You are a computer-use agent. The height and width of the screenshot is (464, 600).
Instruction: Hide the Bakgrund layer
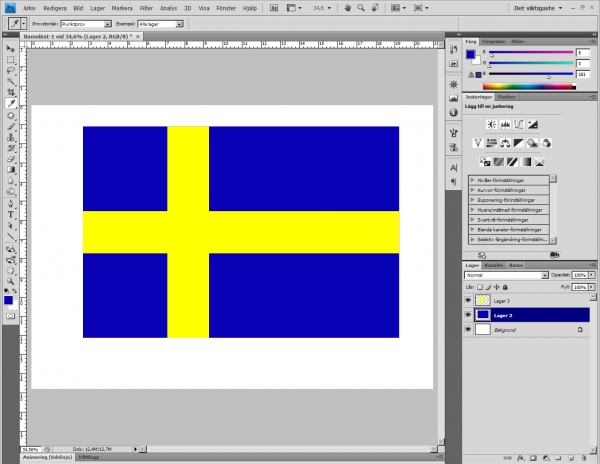pyautogui.click(x=468, y=329)
